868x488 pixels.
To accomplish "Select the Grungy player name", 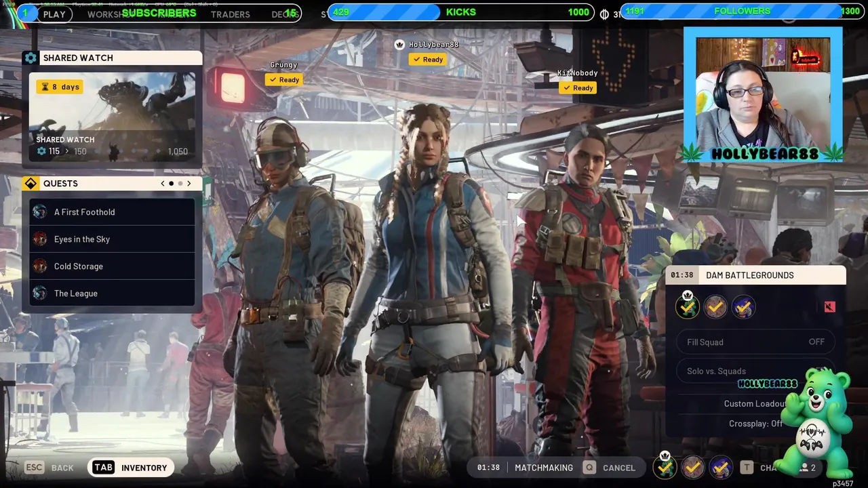I will tap(283, 65).
